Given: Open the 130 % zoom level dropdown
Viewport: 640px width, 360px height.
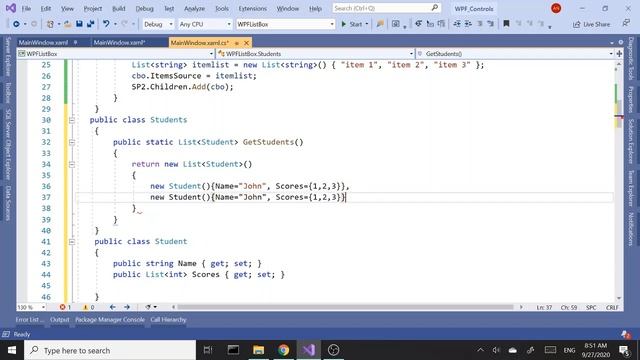Looking at the screenshot, I should 31,307.
